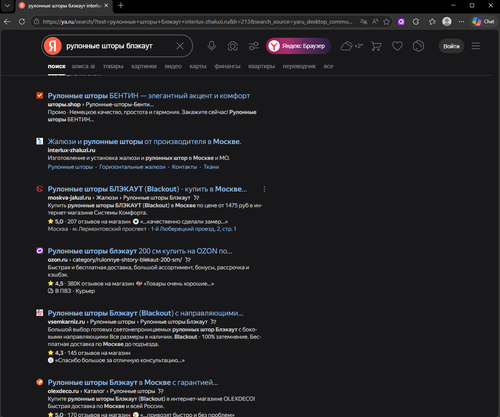Open the Горизонтальные жалюзи sitelink
Image resolution: width=500 pixels, height=417 pixels.
(132, 167)
